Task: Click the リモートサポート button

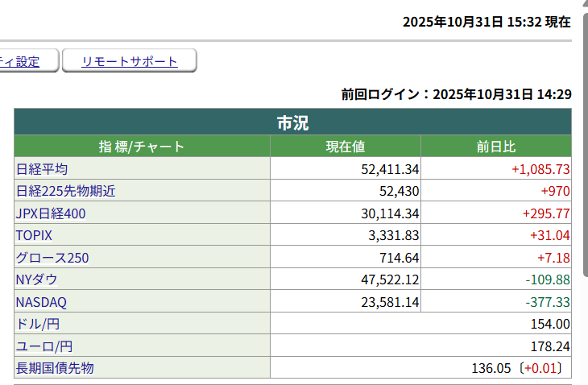Action: click(129, 61)
